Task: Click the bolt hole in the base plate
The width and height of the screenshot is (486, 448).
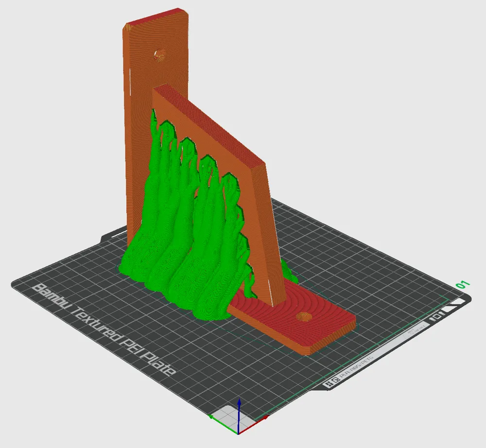Action: [x=303, y=317]
